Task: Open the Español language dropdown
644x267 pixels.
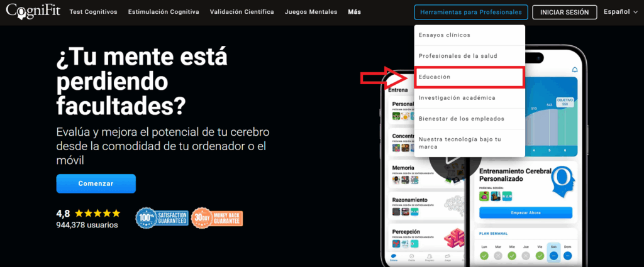Action: [620, 12]
